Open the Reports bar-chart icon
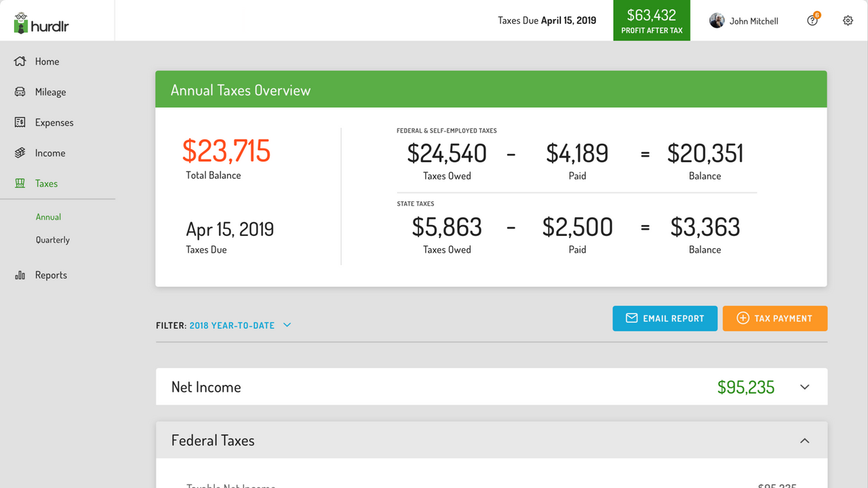This screenshot has height=488, width=868. tap(20, 274)
